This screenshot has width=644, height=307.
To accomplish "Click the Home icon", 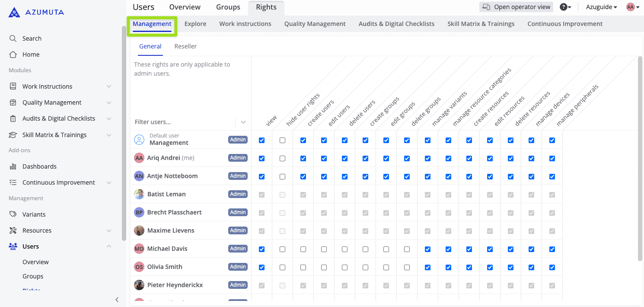I will [x=13, y=54].
